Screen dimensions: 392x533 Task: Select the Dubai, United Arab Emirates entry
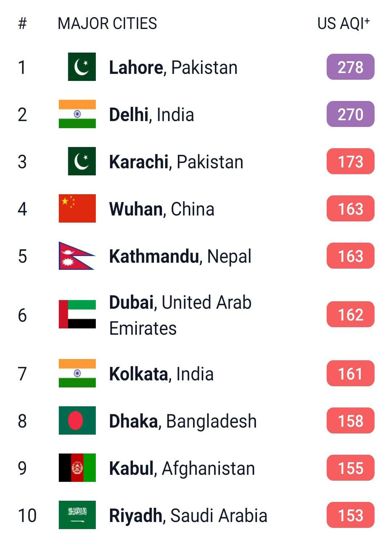pyautogui.click(x=180, y=315)
